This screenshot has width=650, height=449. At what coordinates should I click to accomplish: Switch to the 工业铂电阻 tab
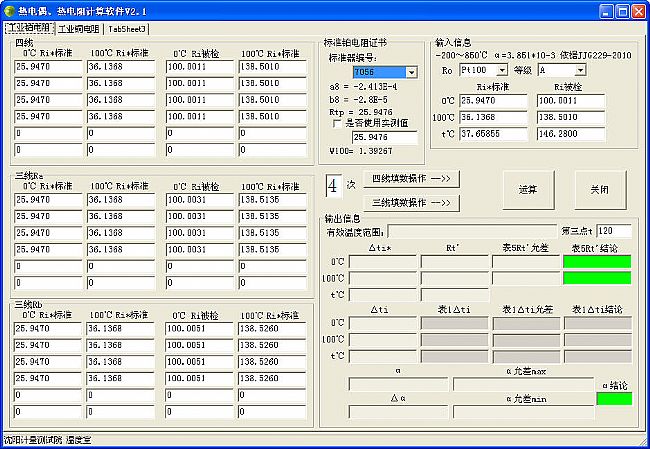tap(29, 28)
